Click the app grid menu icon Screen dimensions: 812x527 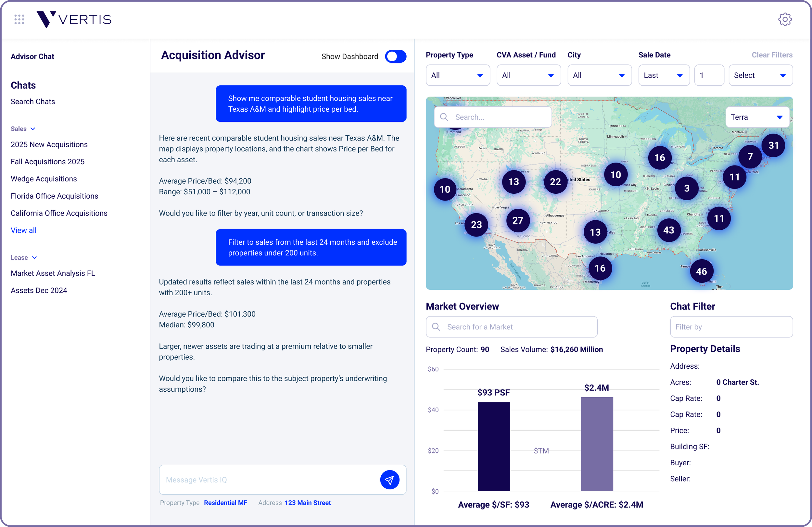coord(19,19)
